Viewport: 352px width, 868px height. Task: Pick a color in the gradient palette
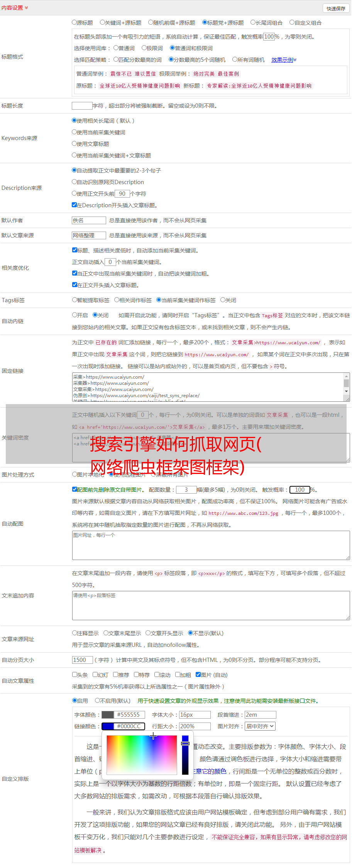click(x=142, y=755)
